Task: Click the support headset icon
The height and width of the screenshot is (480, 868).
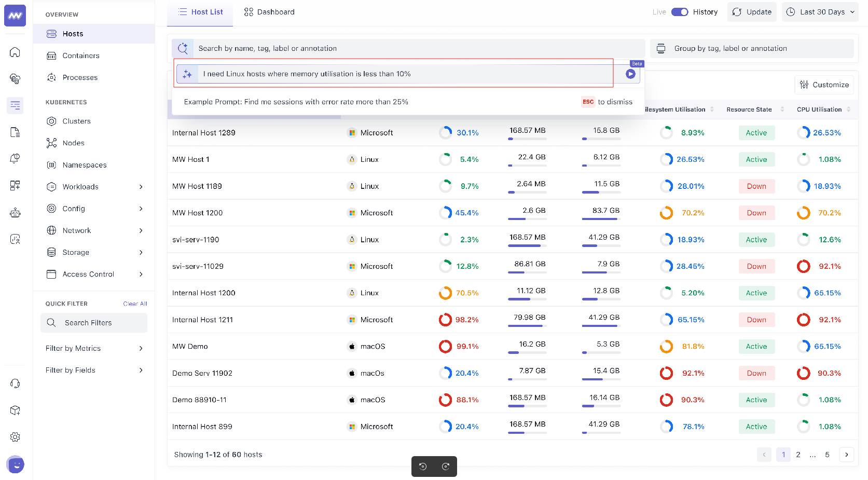Action: coord(15,383)
